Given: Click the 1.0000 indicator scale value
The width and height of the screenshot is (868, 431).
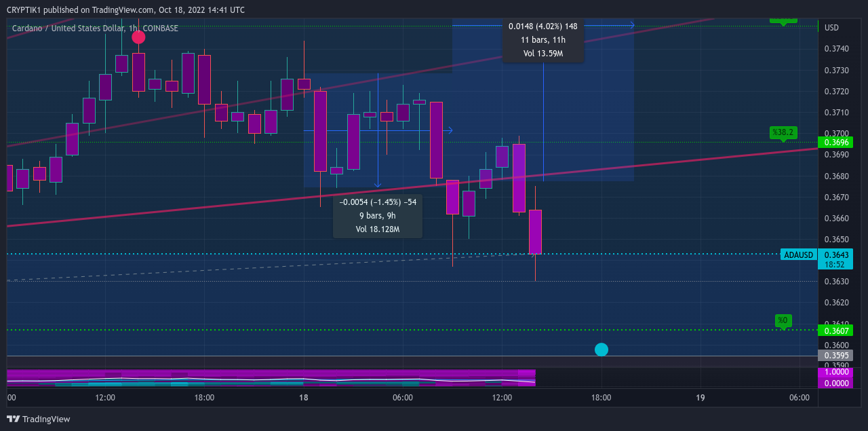Looking at the screenshot, I should click(836, 372).
